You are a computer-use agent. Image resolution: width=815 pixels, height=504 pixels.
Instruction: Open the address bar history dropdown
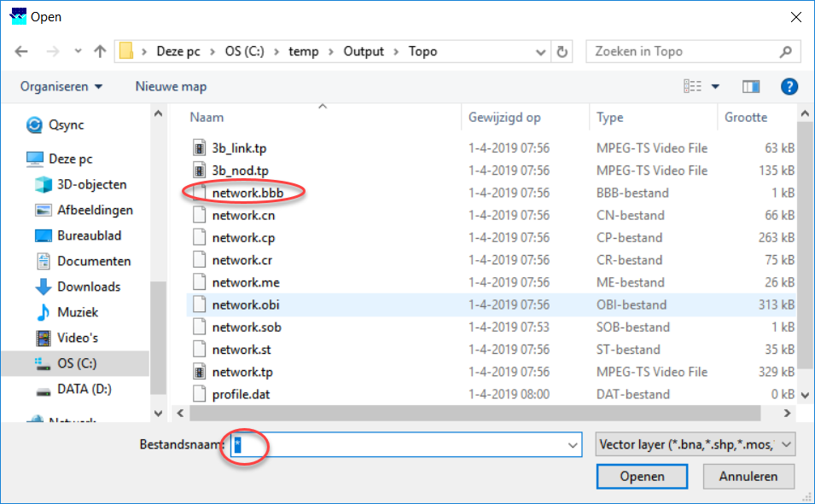542,51
